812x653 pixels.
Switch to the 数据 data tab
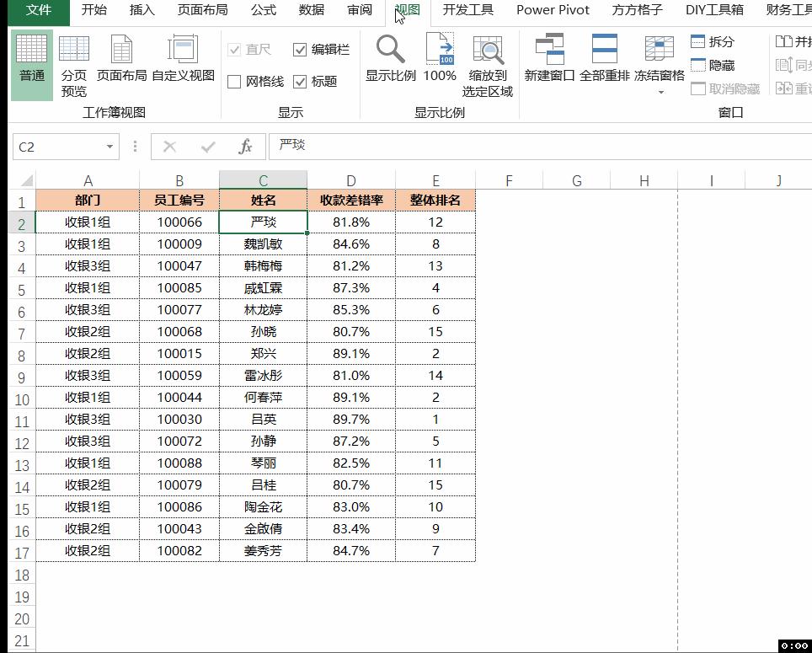311,10
